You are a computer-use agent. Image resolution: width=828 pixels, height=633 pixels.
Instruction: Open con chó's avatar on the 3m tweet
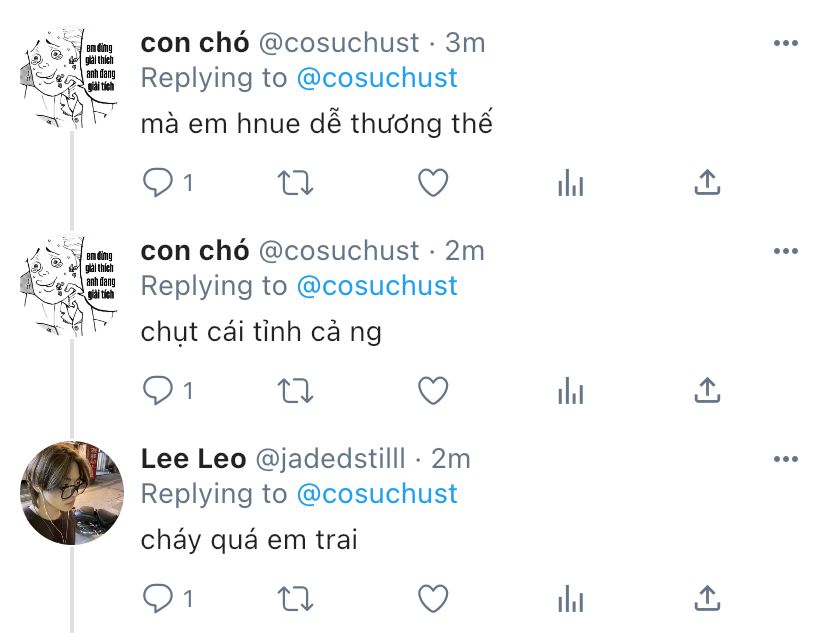(x=72, y=77)
